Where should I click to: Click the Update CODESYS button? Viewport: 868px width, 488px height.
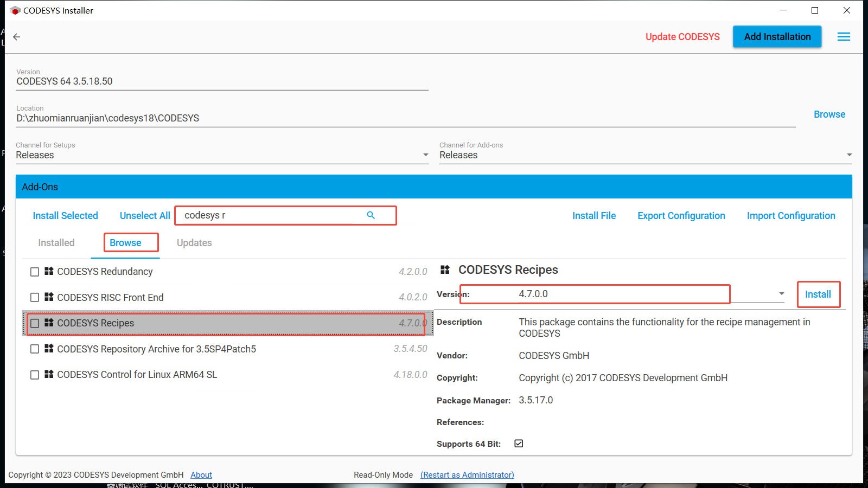682,37
